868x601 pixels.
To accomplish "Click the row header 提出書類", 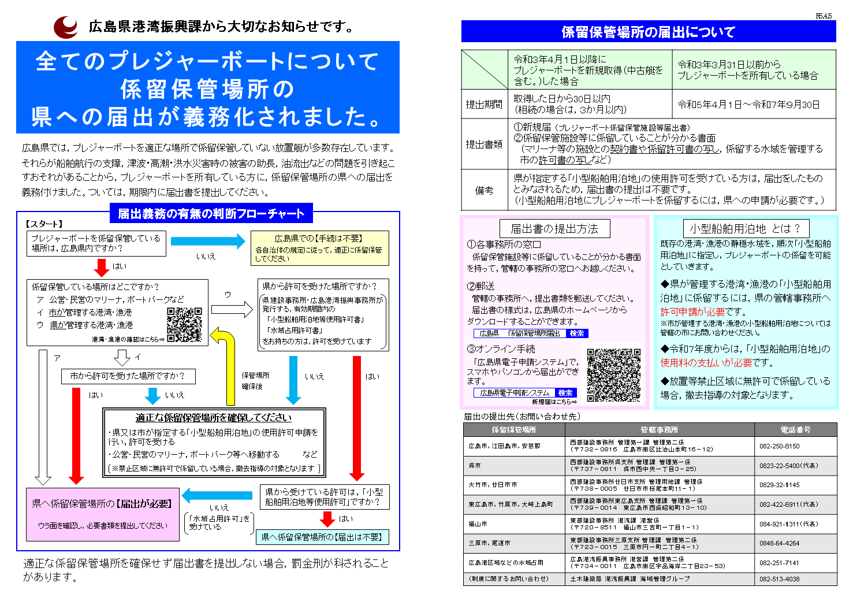I will pos(485,144).
